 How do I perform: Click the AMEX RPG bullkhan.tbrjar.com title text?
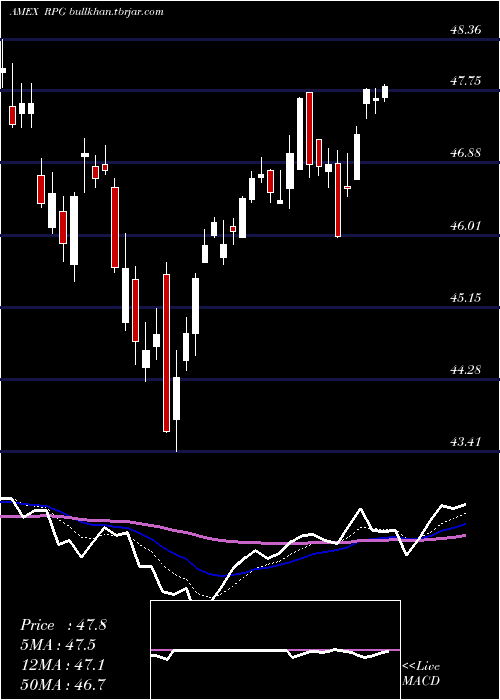pyautogui.click(x=86, y=12)
